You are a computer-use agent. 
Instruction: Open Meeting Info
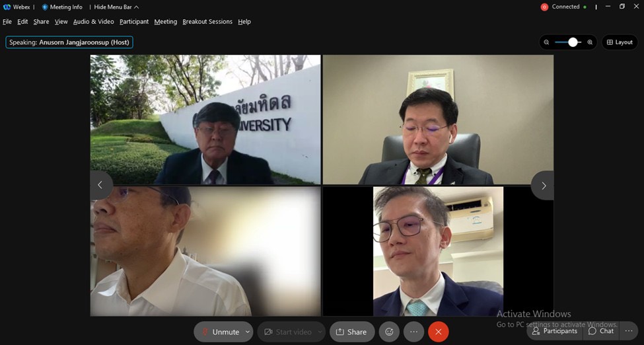coord(63,7)
